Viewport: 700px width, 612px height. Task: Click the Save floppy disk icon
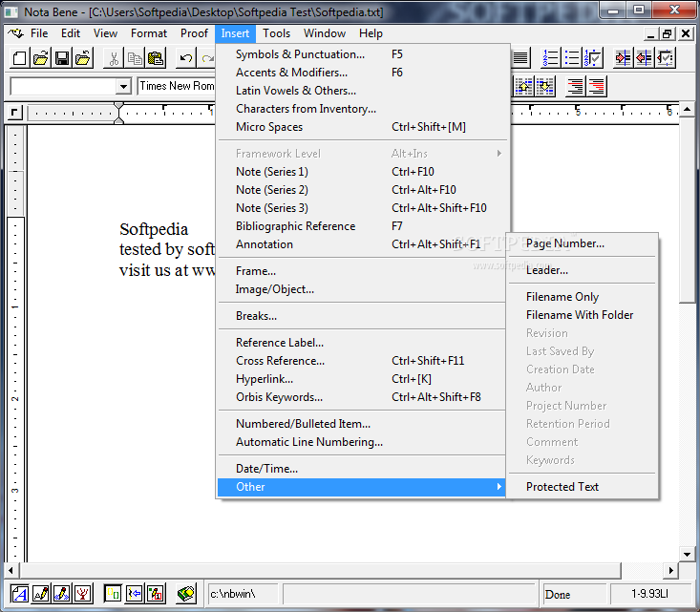point(62,58)
